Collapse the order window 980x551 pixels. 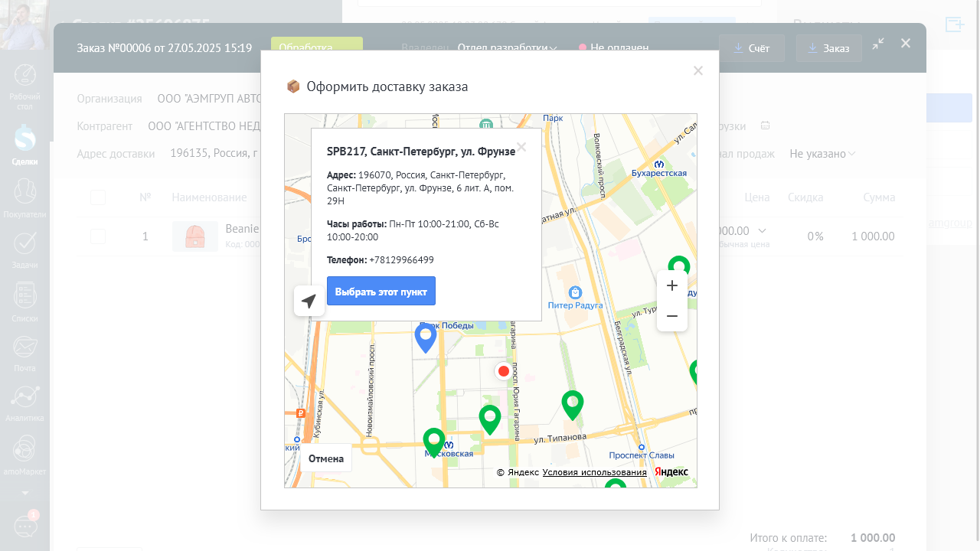878,44
